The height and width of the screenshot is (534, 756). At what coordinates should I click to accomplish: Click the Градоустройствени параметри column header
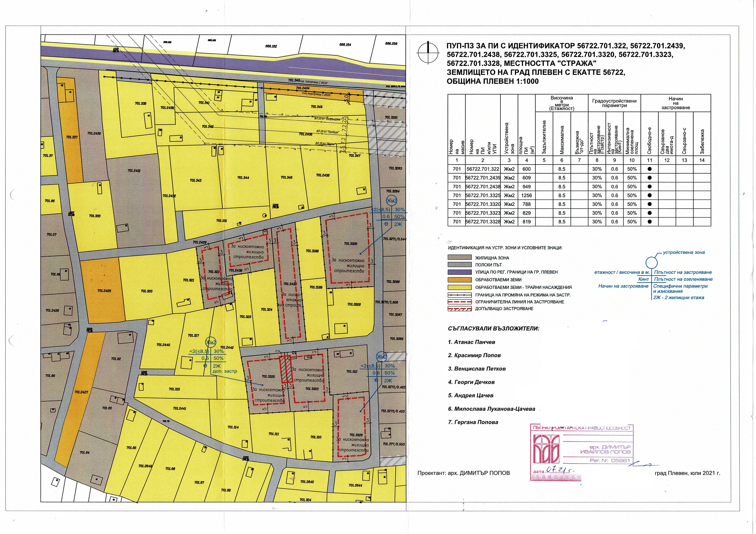point(614,103)
